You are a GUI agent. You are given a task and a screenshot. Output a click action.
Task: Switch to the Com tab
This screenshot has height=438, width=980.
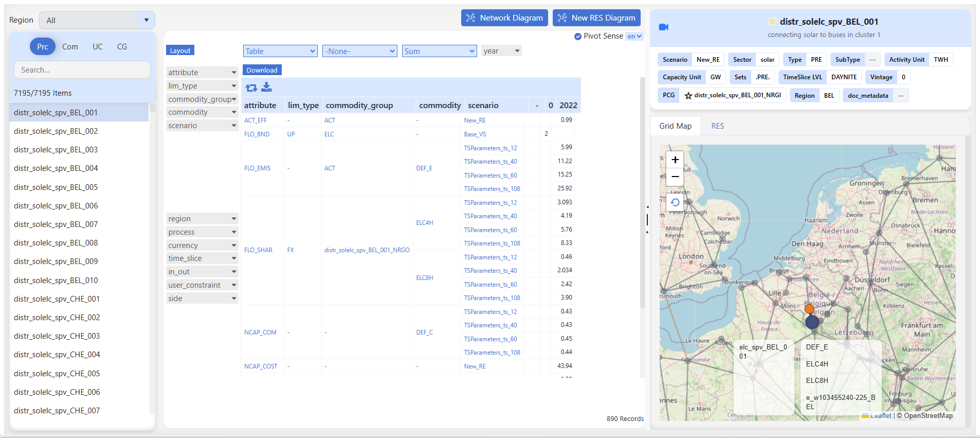[x=70, y=47]
